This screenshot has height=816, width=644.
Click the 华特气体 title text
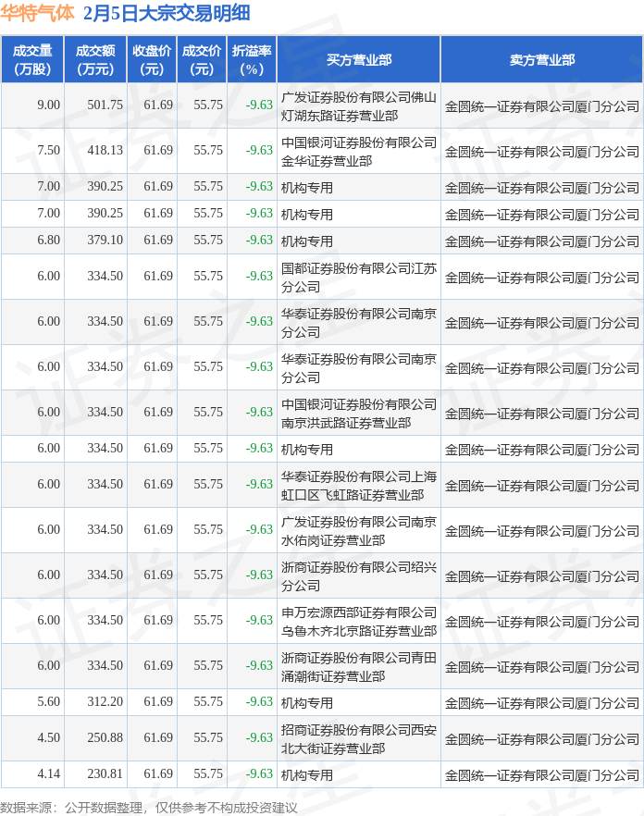coord(38,13)
